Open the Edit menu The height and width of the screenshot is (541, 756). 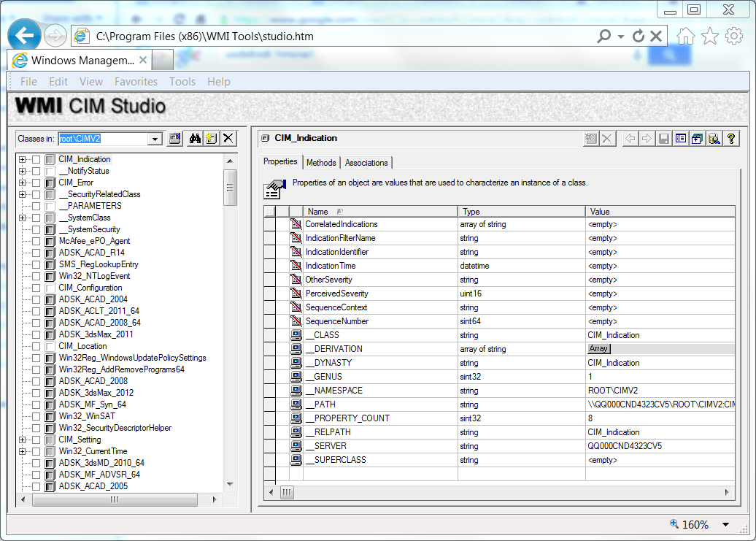click(58, 82)
